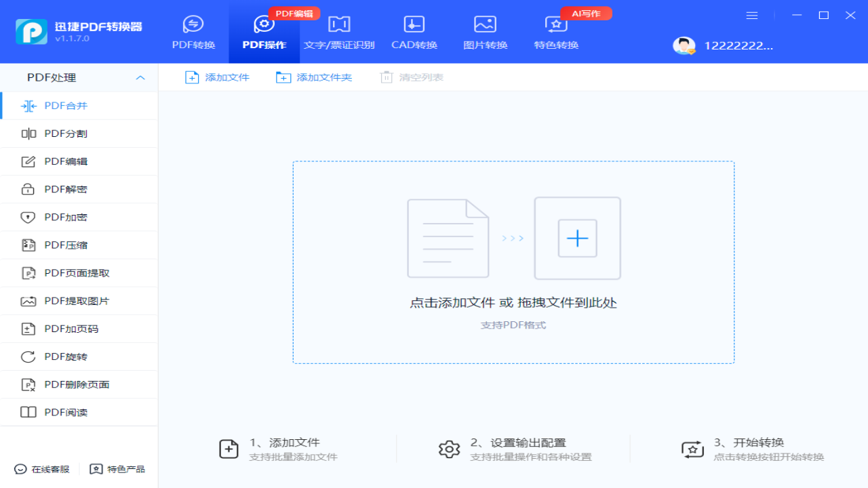868x488 pixels.
Task: Click 添加文件 to add a file
Action: tap(217, 77)
